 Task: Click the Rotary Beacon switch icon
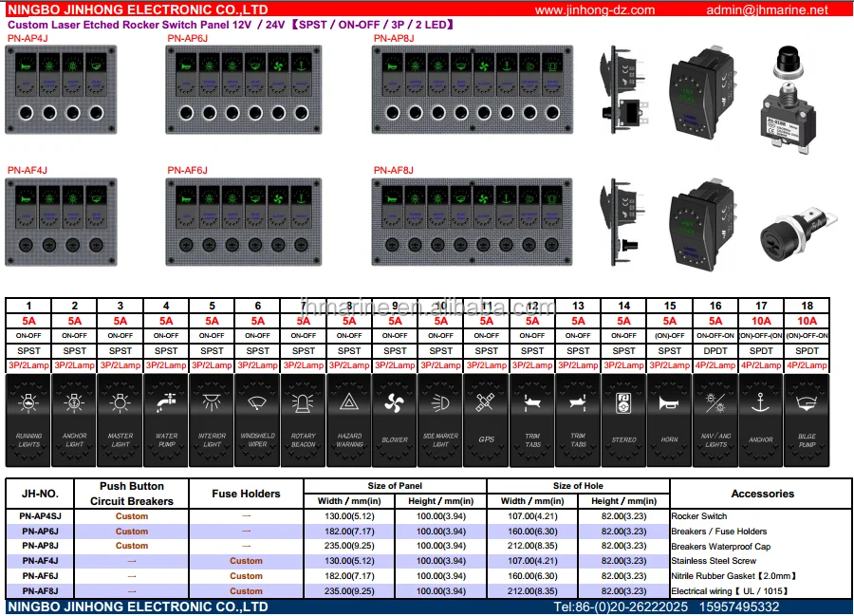coord(304,403)
